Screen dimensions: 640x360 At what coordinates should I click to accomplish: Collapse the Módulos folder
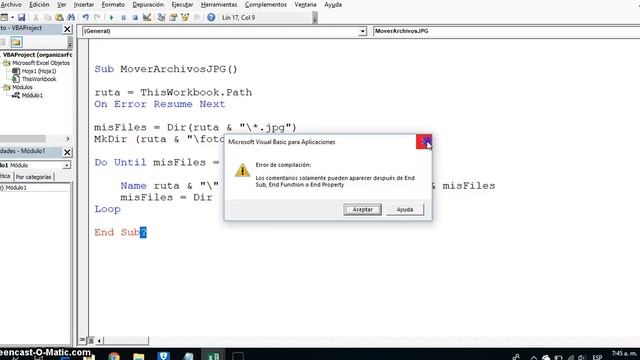[6, 87]
